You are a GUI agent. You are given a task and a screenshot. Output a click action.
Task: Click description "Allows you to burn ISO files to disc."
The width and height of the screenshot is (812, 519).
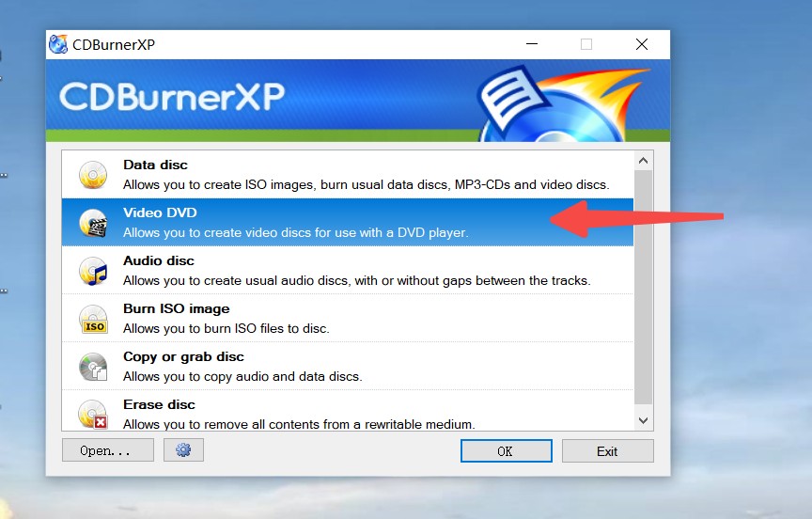(x=226, y=328)
